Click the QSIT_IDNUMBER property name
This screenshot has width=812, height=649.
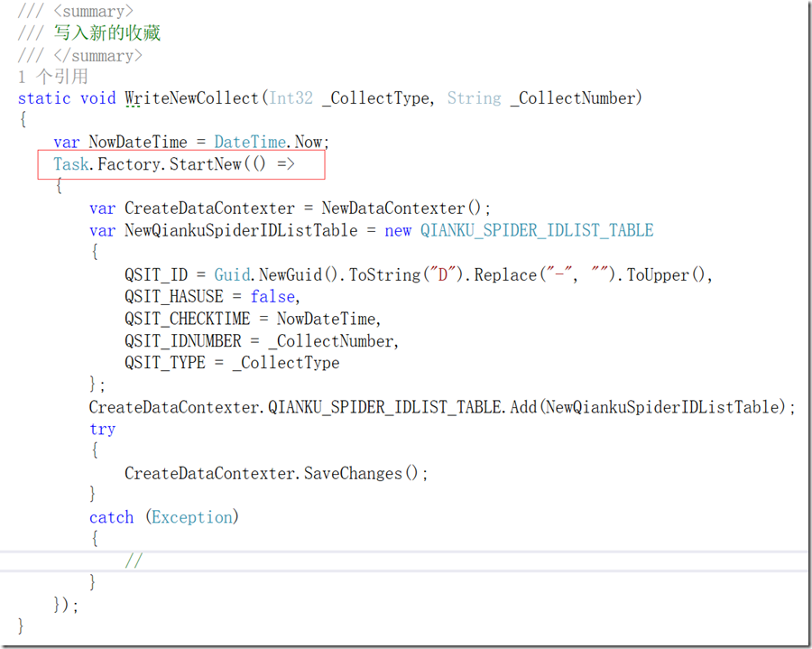click(183, 341)
